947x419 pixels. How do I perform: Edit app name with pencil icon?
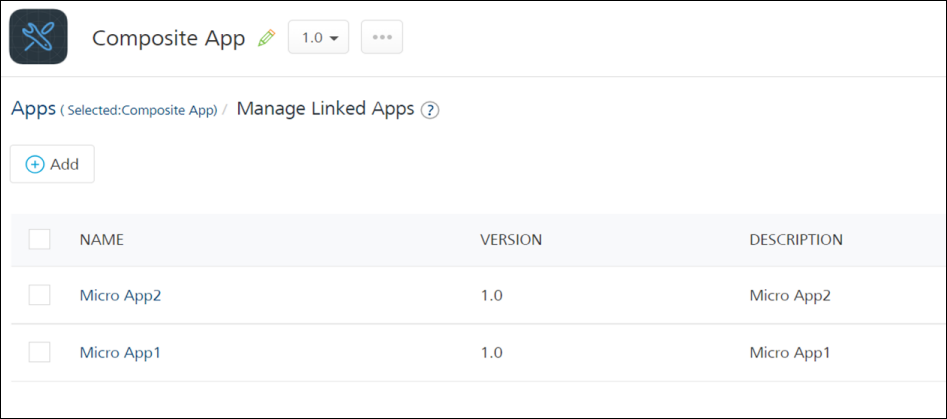coord(266,38)
